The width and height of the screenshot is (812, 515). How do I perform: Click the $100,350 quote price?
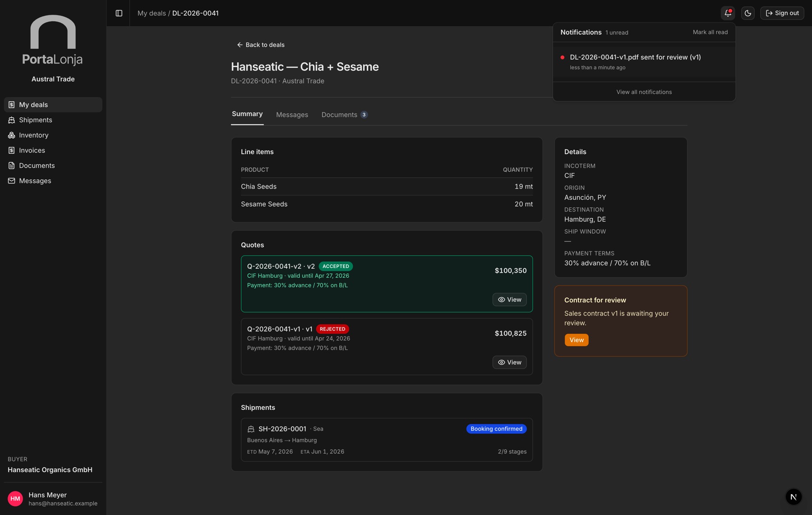[510, 271]
